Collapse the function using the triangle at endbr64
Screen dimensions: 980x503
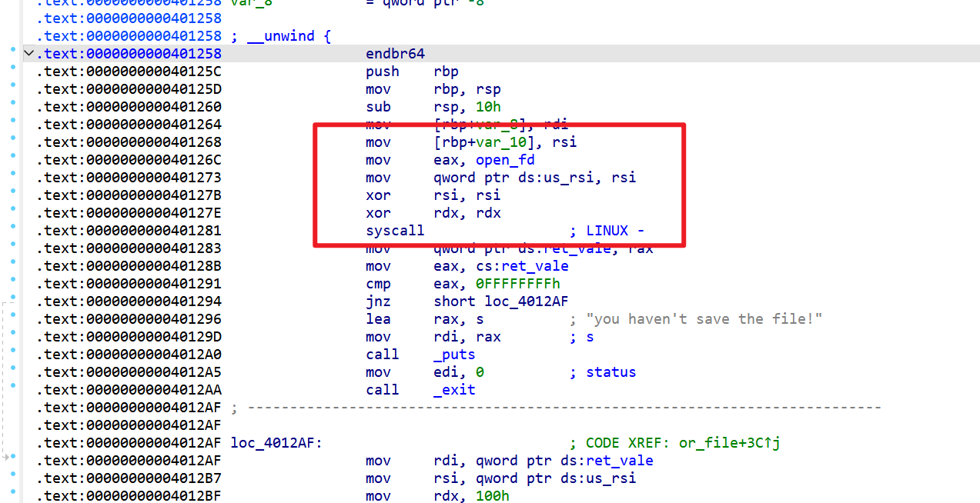[28, 53]
